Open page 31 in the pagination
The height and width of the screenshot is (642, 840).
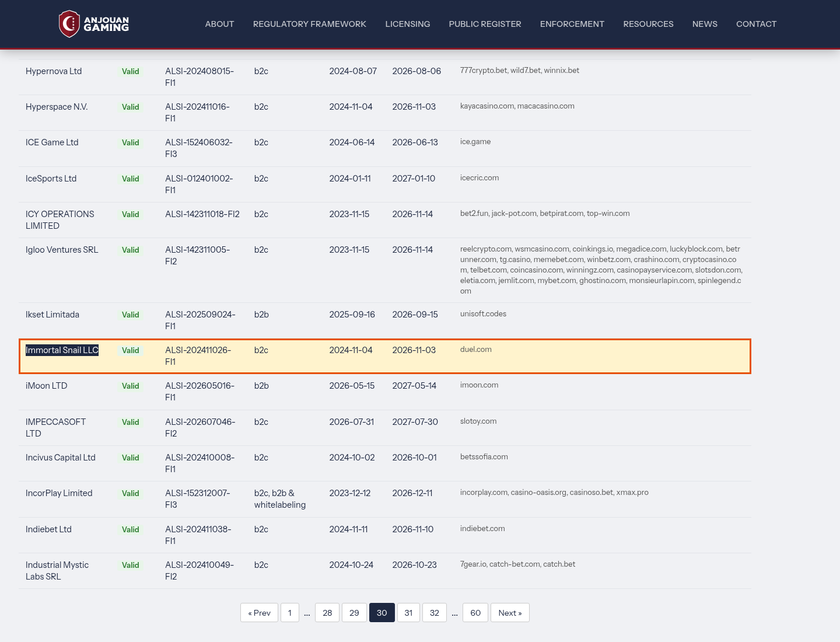[408, 613]
